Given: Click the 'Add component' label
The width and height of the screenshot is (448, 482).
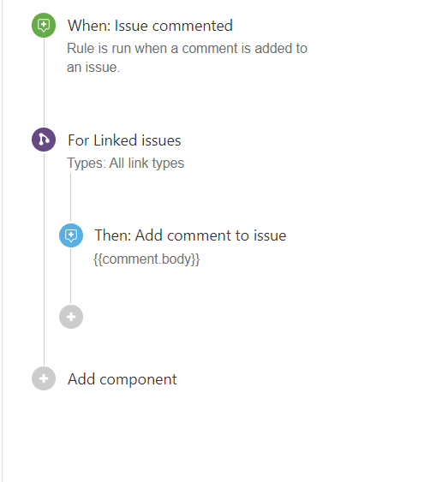Looking at the screenshot, I should pos(122,379).
